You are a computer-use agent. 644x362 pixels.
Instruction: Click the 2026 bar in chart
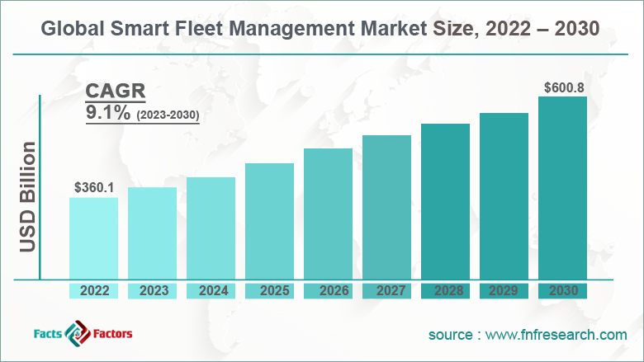[328, 214]
